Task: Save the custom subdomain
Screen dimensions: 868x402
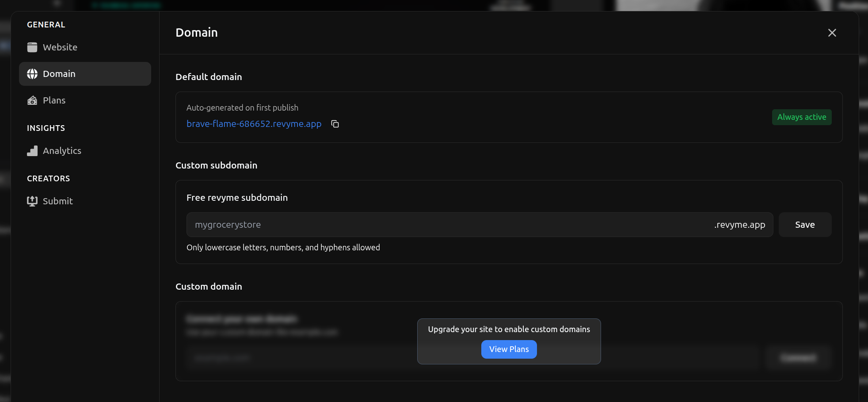Action: click(804, 225)
